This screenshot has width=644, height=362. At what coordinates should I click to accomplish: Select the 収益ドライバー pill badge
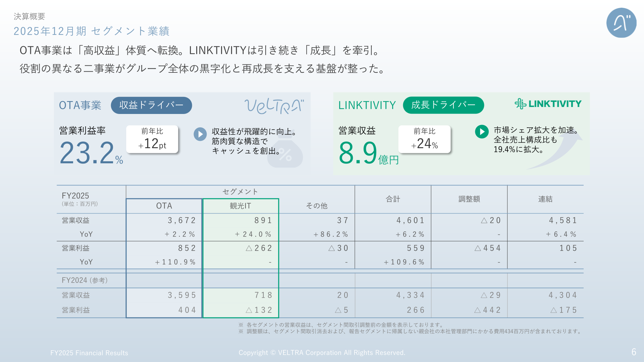coord(151,105)
